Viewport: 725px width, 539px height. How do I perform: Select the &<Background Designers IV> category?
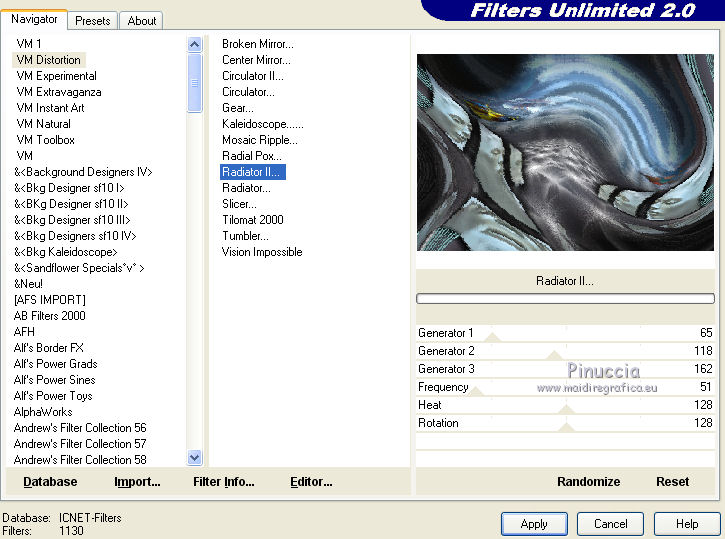coord(83,172)
